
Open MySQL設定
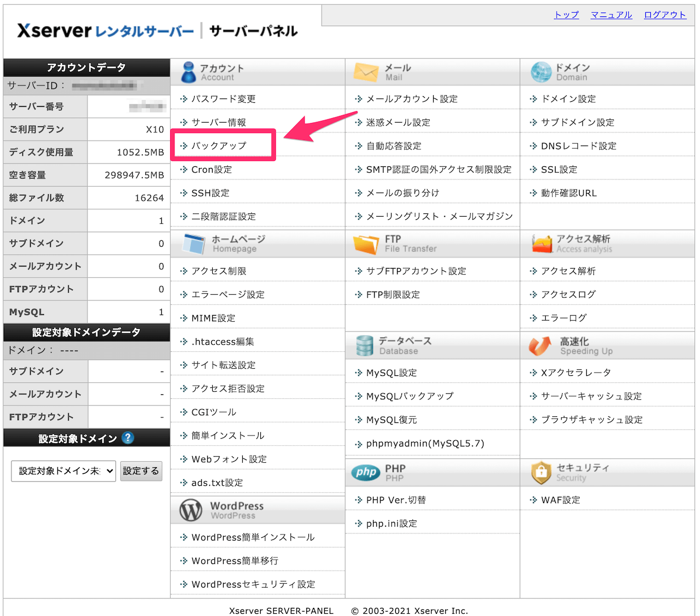pos(392,373)
